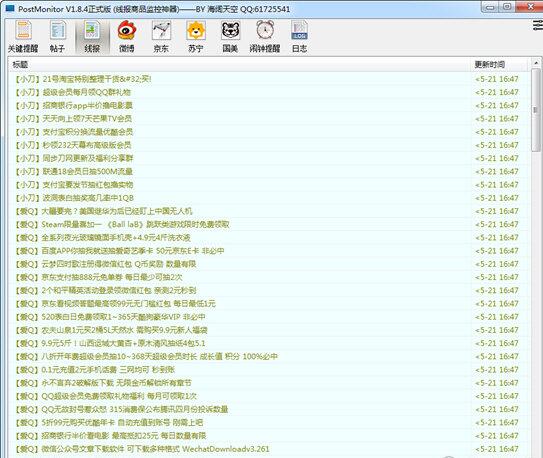This screenshot has height=458, width=543.
Task: Select row 【小刀】支付宝积分换流量优酷会员
Action: pos(269,132)
